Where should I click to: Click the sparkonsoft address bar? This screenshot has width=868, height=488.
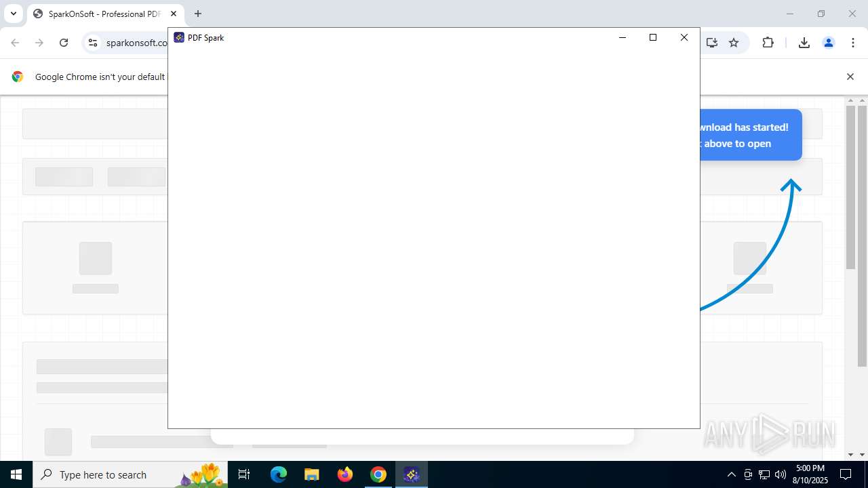(136, 43)
